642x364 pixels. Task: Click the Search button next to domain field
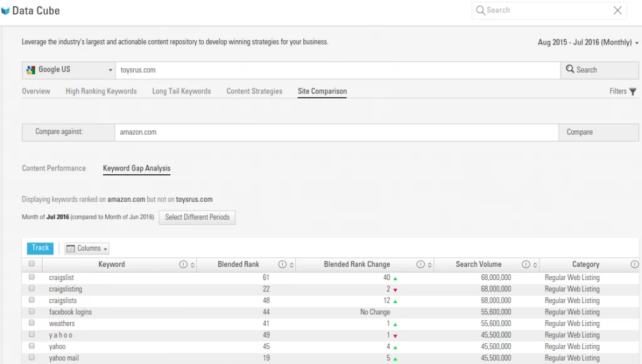pos(599,70)
